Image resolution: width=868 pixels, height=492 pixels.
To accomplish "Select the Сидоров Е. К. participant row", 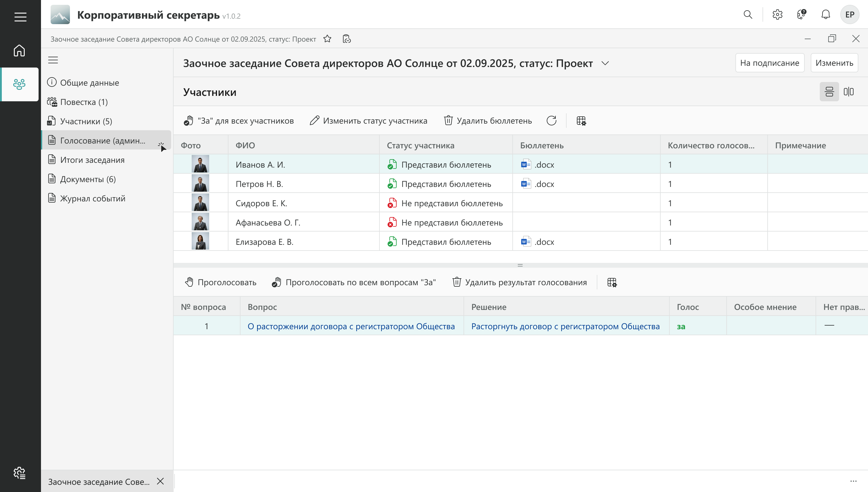I will [x=261, y=203].
